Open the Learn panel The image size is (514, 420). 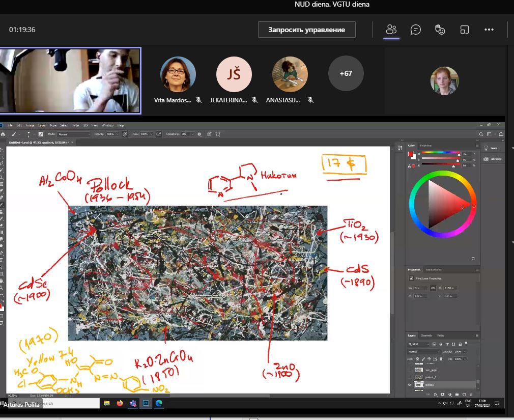pyautogui.click(x=491, y=148)
